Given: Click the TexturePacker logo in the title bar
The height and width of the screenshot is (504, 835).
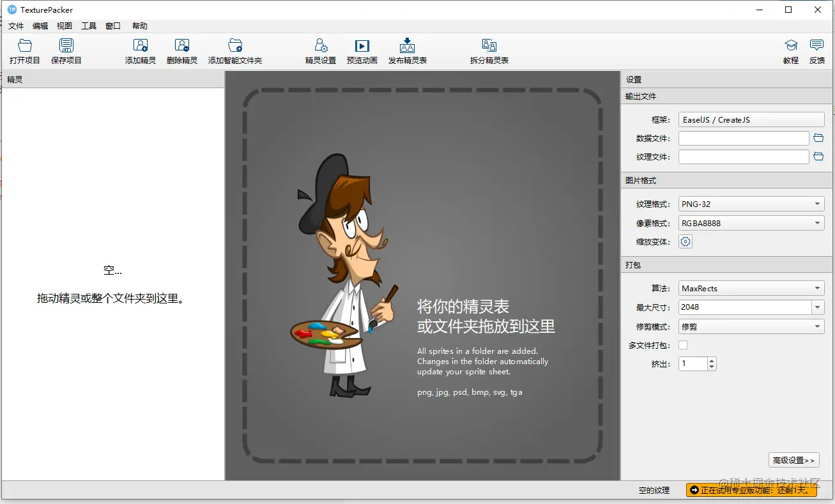Looking at the screenshot, I should pyautogui.click(x=11, y=10).
